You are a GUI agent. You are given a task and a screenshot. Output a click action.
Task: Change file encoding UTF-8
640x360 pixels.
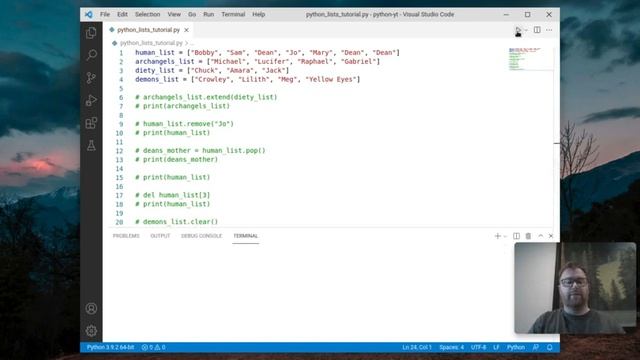478,347
